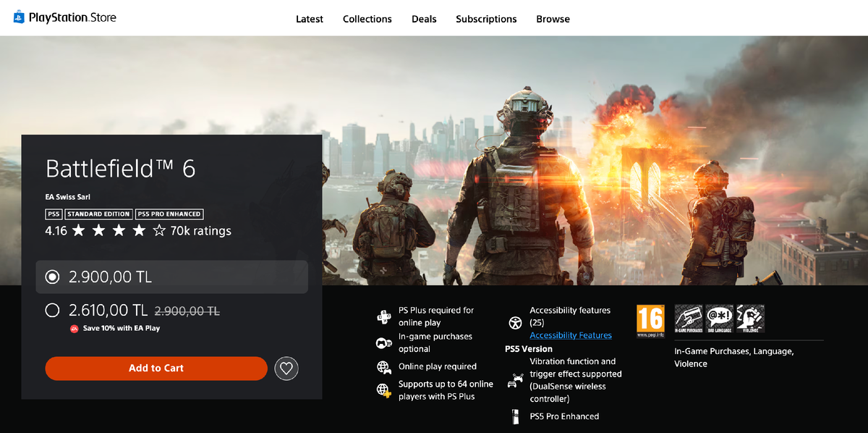
Task: Open the Collections menu item
Action: pos(367,19)
